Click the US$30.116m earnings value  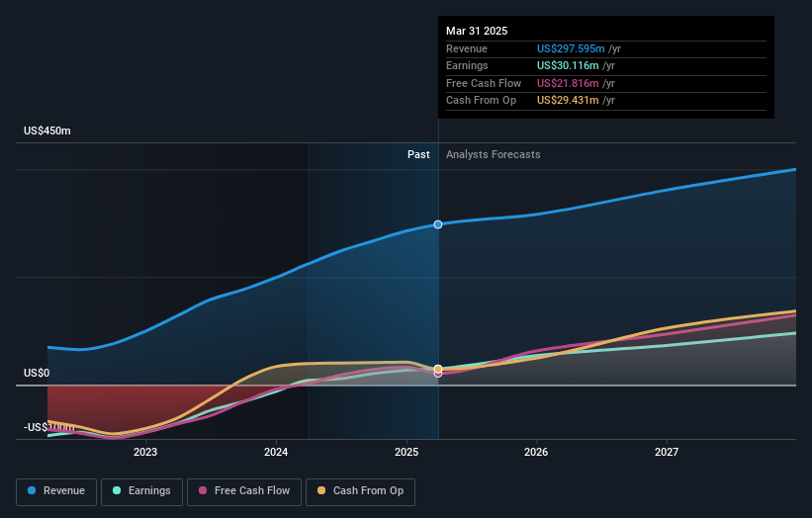[x=568, y=65]
